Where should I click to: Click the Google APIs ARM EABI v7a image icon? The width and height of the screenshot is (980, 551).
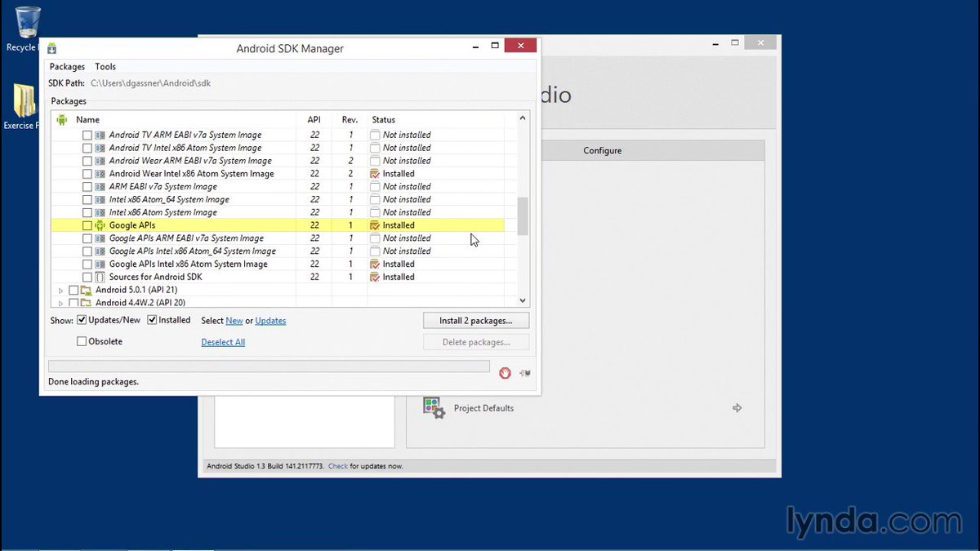(100, 238)
